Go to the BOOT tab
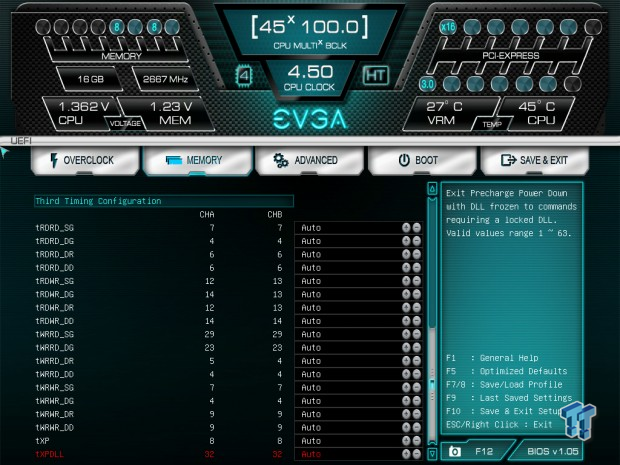This screenshot has height=465, width=620. point(422,160)
